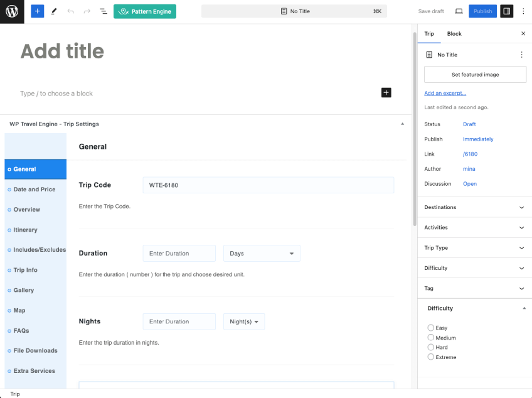Click the Publish button
Image resolution: width=532 pixels, height=398 pixels.
(482, 11)
